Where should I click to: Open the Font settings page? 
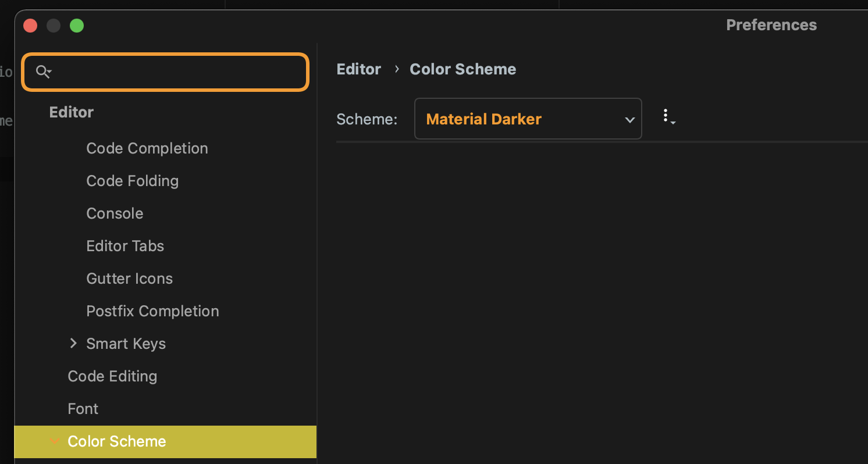[x=83, y=409]
